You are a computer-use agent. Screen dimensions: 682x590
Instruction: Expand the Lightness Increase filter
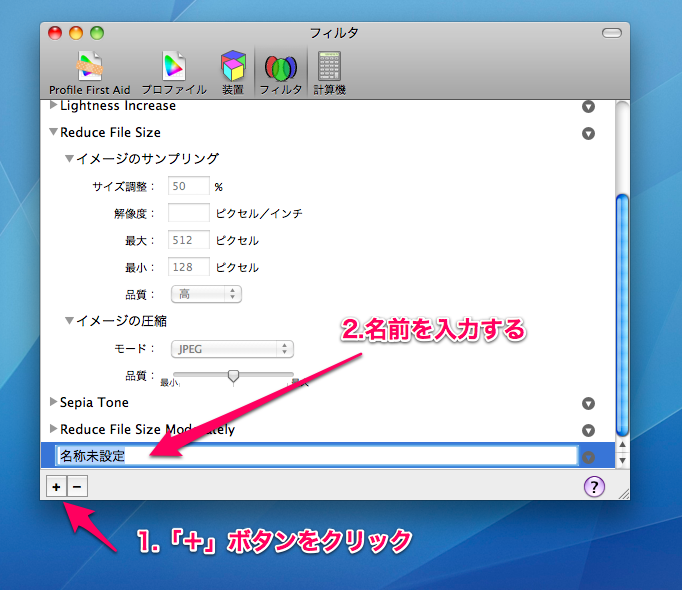53,105
